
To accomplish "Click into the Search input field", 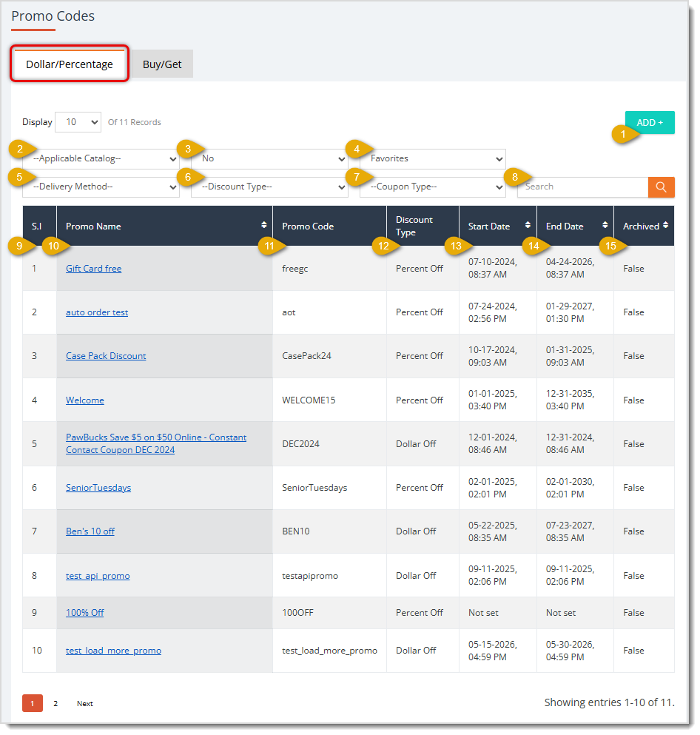I will click(x=583, y=187).
